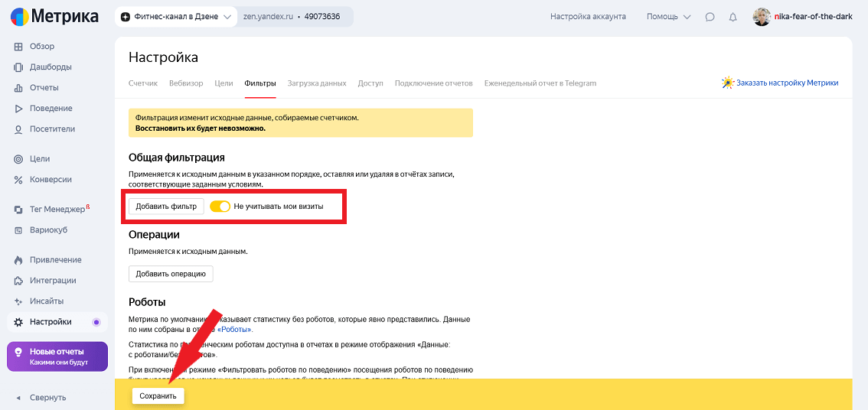Image resolution: width=868 pixels, height=410 pixels.
Task: Click the counter number 49073636
Action: coord(322,17)
